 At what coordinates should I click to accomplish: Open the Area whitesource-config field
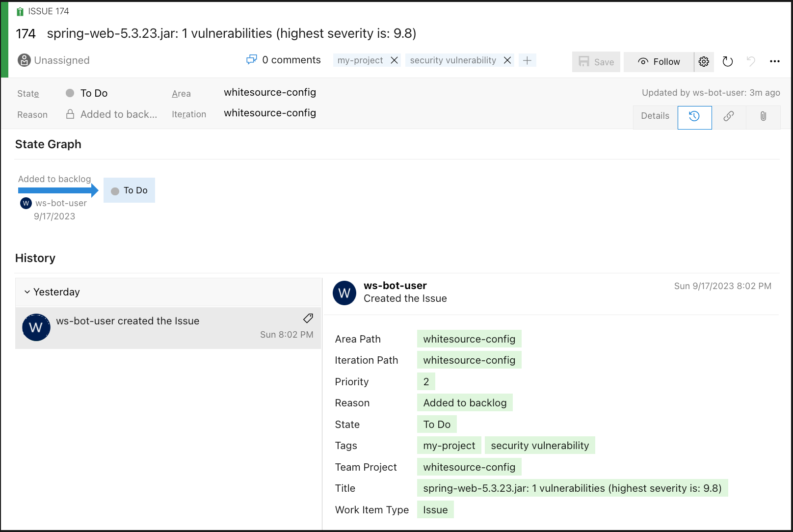coord(270,93)
